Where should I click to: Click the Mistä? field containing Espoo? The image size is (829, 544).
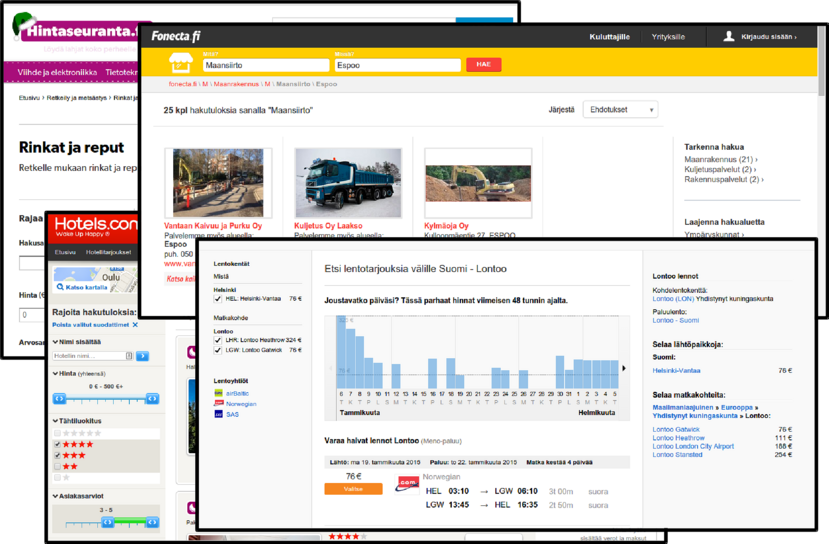click(x=398, y=65)
